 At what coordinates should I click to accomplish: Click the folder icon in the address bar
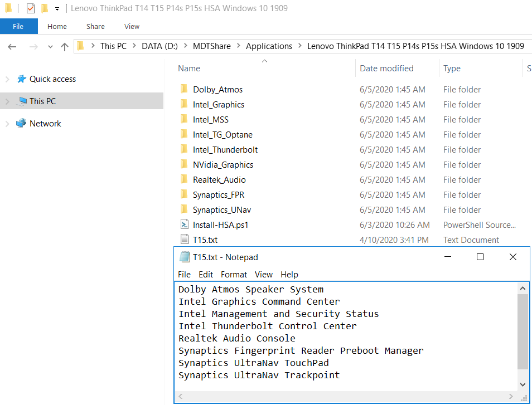80,46
